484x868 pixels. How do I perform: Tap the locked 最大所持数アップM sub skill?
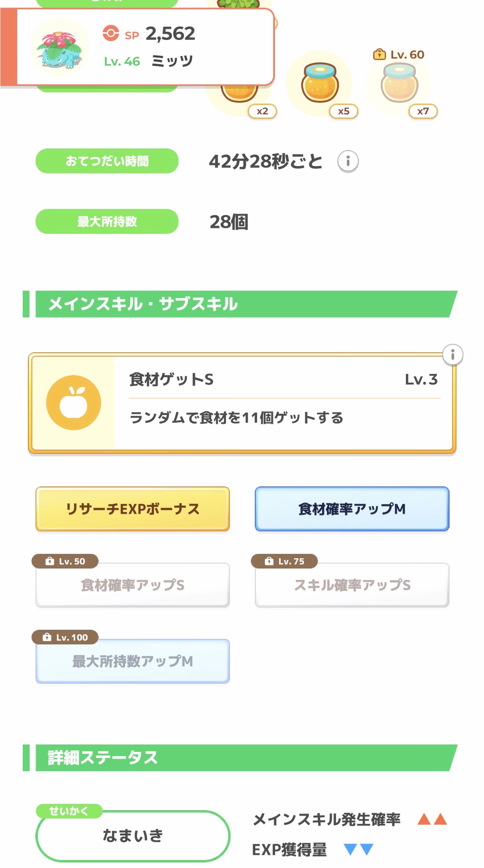133,662
